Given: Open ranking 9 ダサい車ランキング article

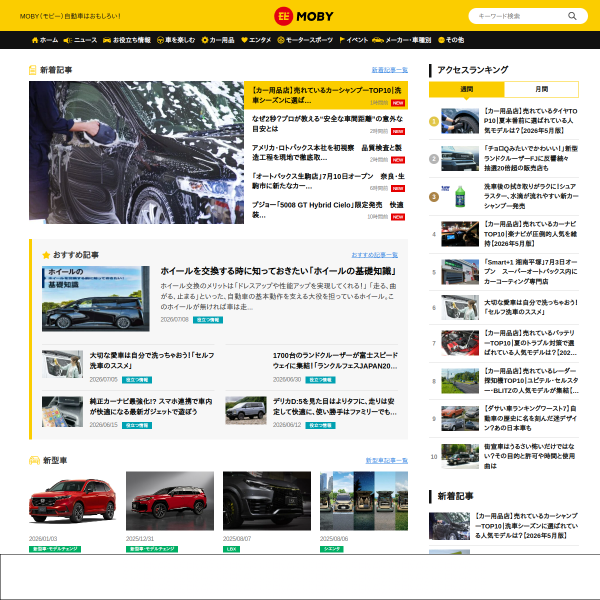Looking at the screenshot, I should (x=530, y=418).
